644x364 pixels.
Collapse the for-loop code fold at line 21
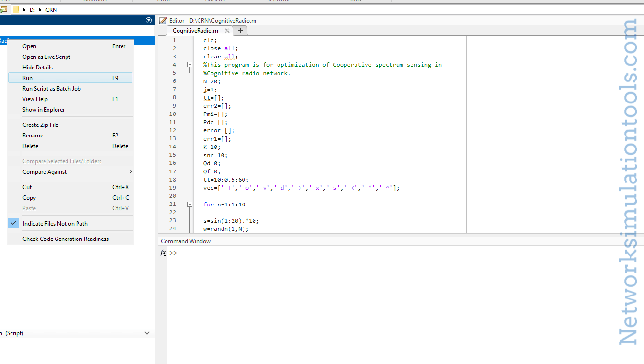189,204
